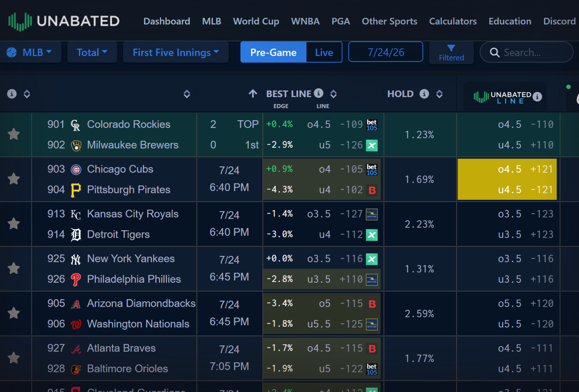The height and width of the screenshot is (392, 579).
Task: Sort by the Best Line column arrows
Action: 333,94
